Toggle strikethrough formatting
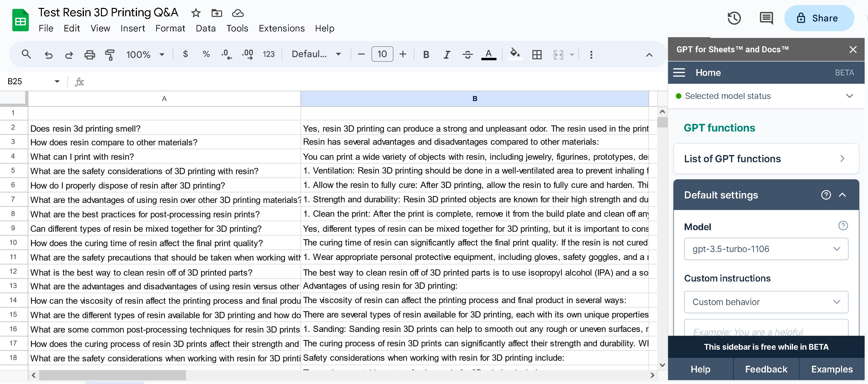This screenshot has height=384, width=868. pyautogui.click(x=468, y=54)
